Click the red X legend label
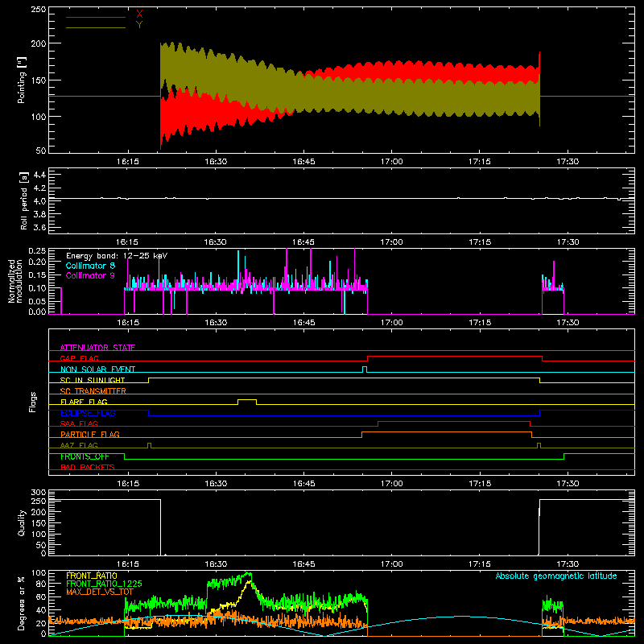Screen dimensions: 644x644 coord(139,14)
